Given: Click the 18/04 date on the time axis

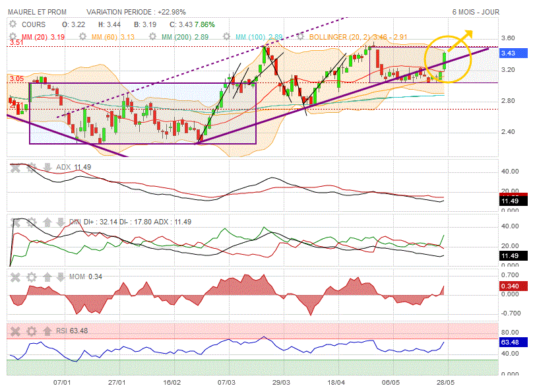Looking at the screenshot, I should (x=336, y=383).
